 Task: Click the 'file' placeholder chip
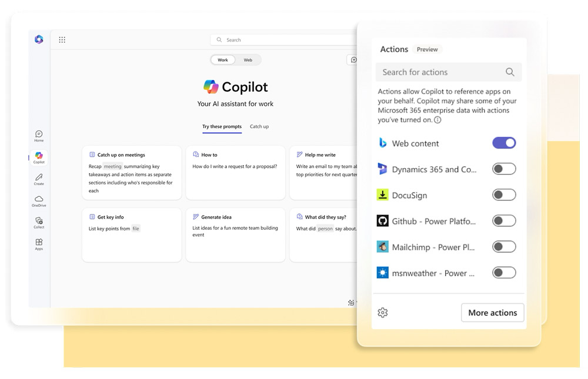pos(136,229)
